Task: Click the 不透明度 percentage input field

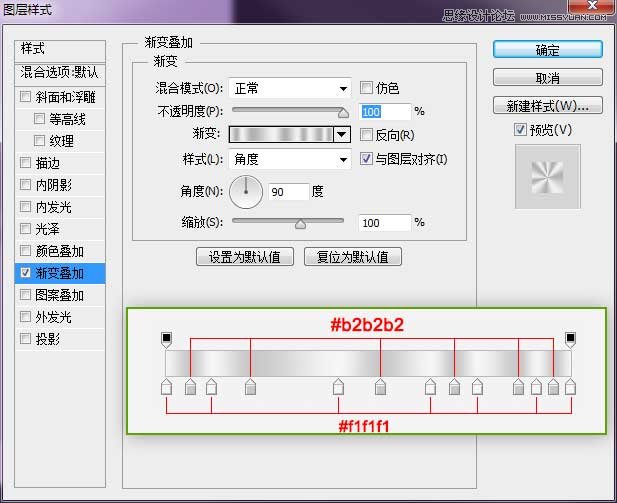Action: pos(385,112)
